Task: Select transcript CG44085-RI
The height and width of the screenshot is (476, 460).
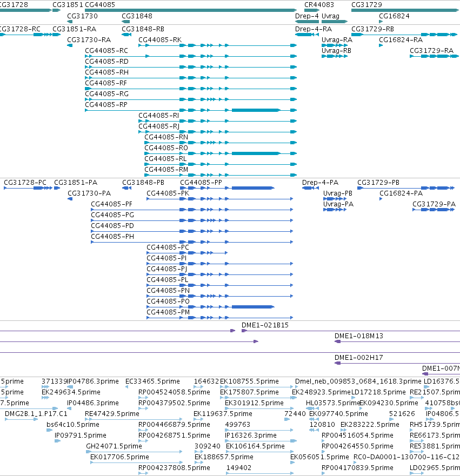Action: (x=158, y=116)
